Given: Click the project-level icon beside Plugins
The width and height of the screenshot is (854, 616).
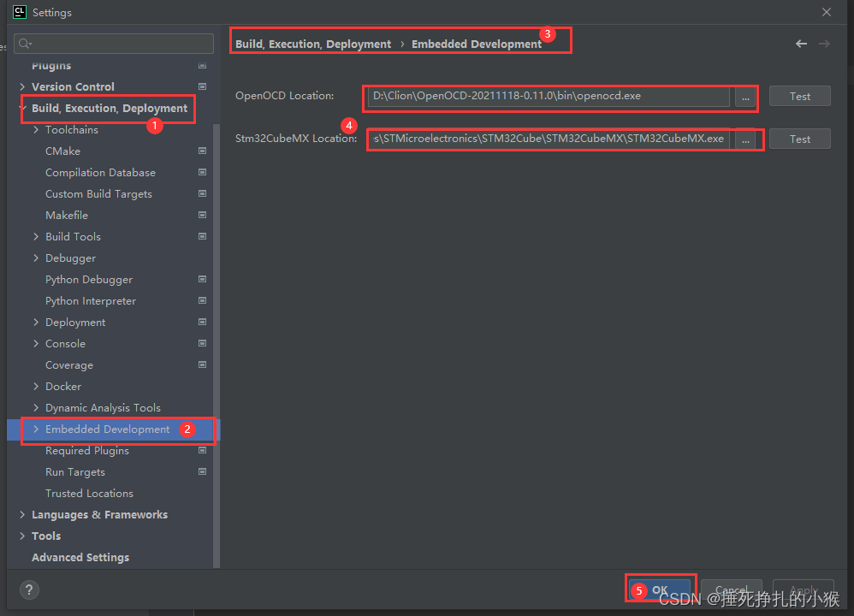Looking at the screenshot, I should tap(202, 65).
